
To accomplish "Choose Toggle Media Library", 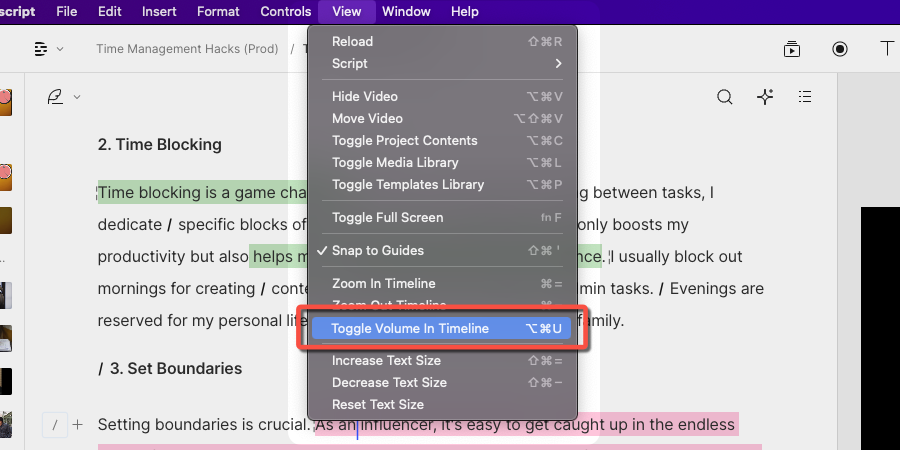I will 442,162.
